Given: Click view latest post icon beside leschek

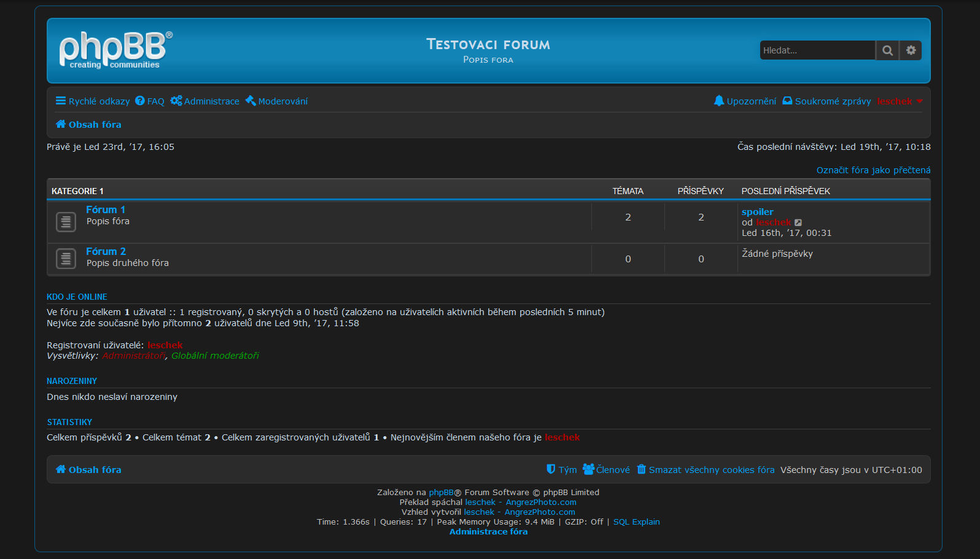Looking at the screenshot, I should (x=798, y=222).
